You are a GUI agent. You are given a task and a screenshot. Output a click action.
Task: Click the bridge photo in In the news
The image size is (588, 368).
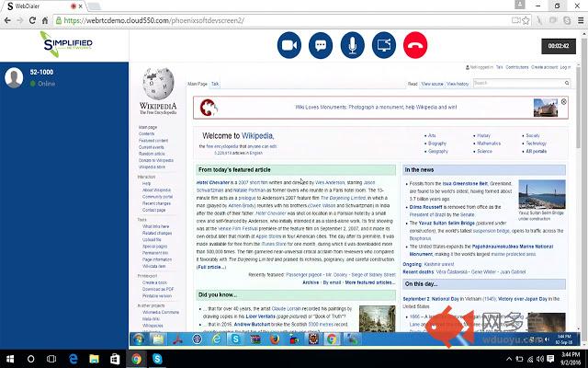tap(542, 194)
